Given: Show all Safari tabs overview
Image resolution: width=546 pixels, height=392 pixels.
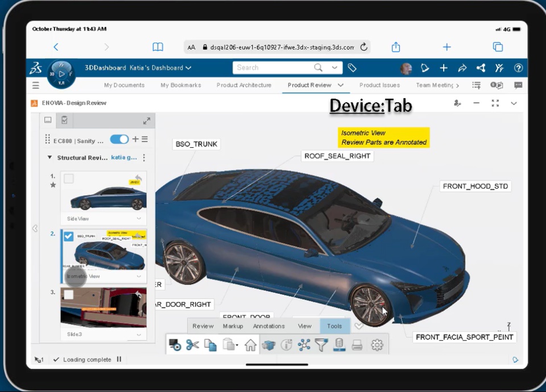Looking at the screenshot, I should [498, 47].
